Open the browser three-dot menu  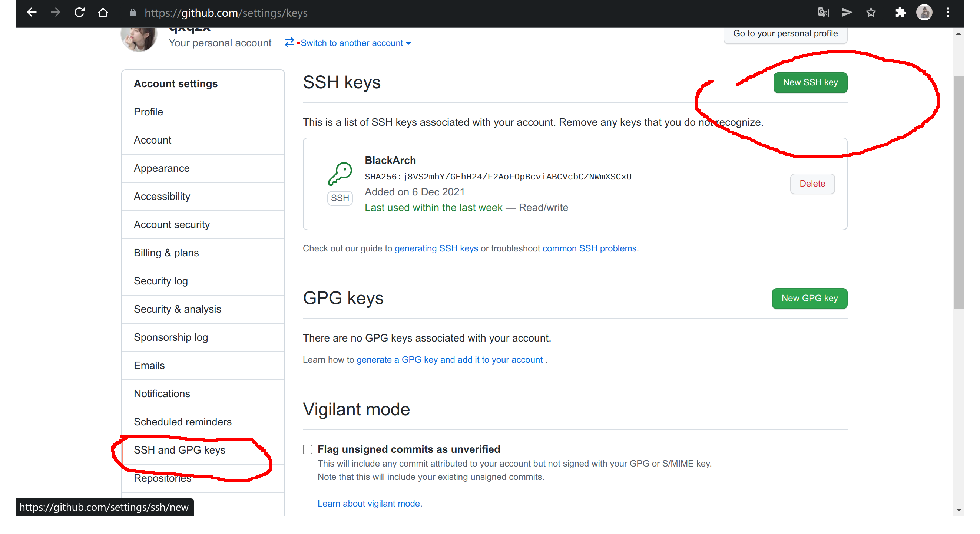point(948,13)
